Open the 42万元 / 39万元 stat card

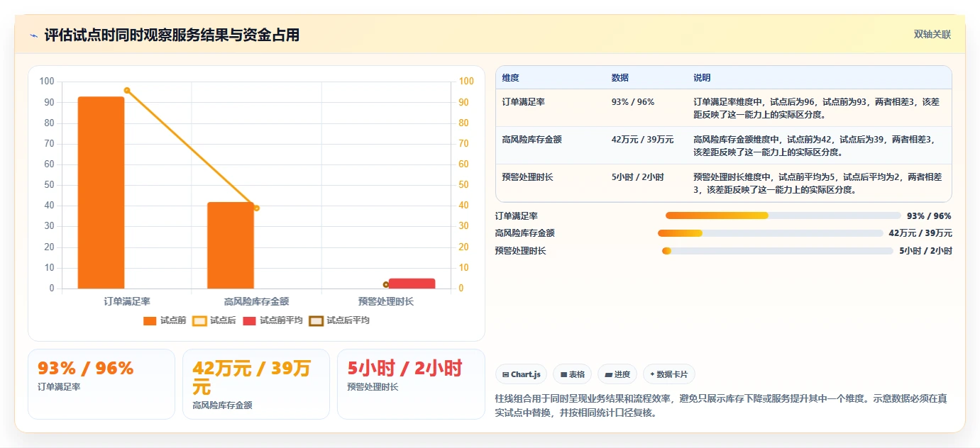(x=256, y=383)
